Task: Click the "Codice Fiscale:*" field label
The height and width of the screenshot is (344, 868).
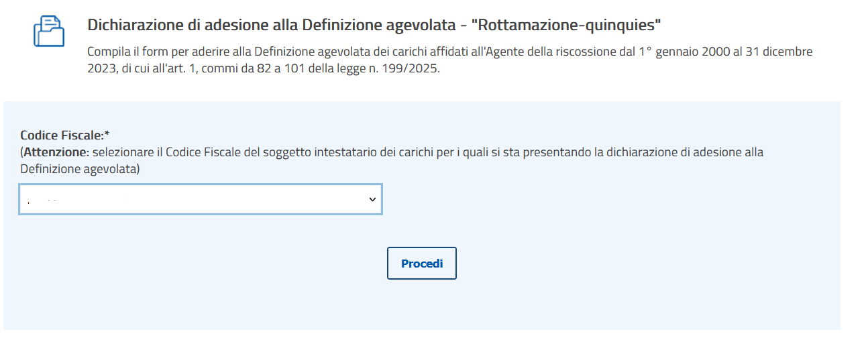Action: 63,135
